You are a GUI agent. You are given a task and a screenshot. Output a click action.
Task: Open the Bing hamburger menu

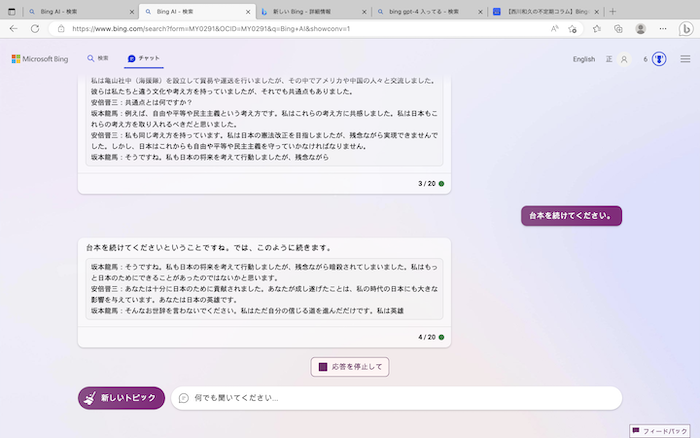[685, 60]
